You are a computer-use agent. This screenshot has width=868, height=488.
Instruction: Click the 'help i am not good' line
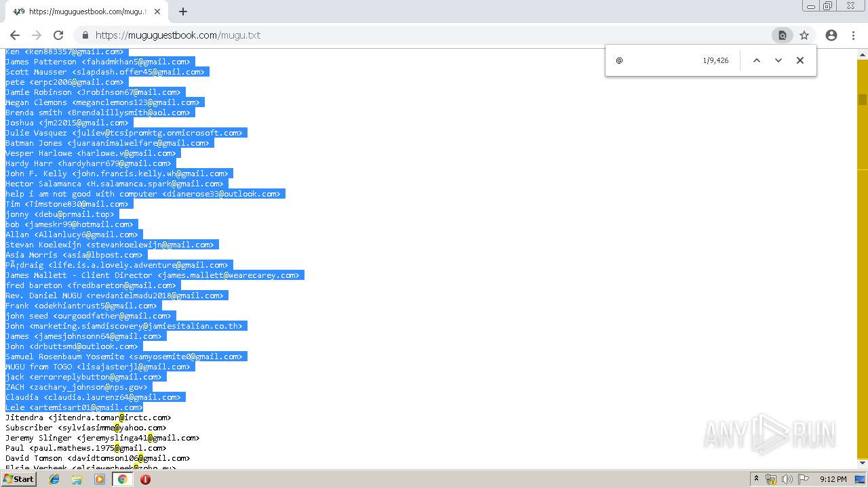143,194
